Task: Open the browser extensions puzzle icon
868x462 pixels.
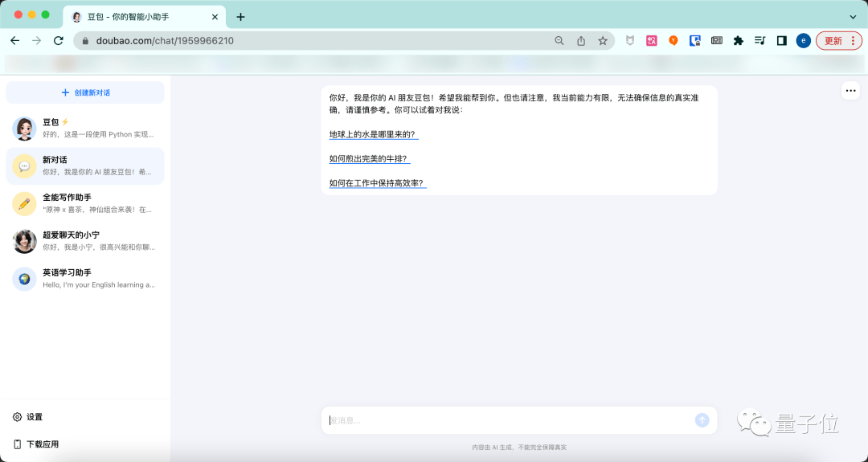Action: [738, 41]
